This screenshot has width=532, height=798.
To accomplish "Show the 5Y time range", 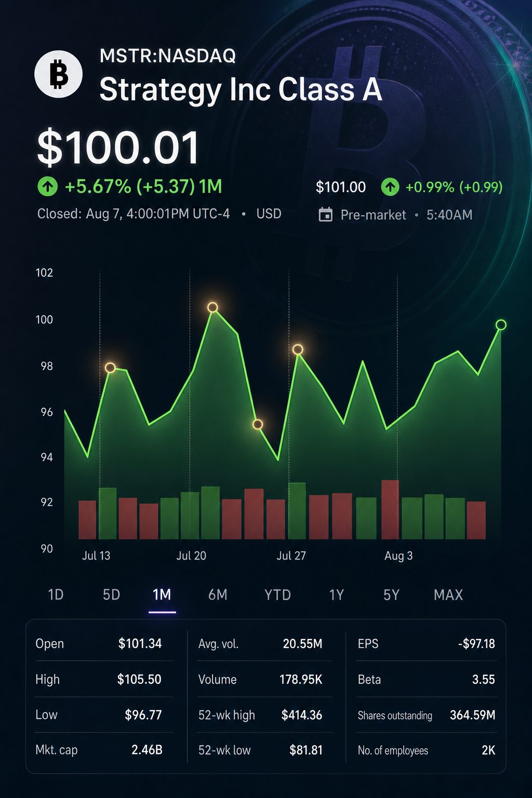I will pyautogui.click(x=391, y=595).
